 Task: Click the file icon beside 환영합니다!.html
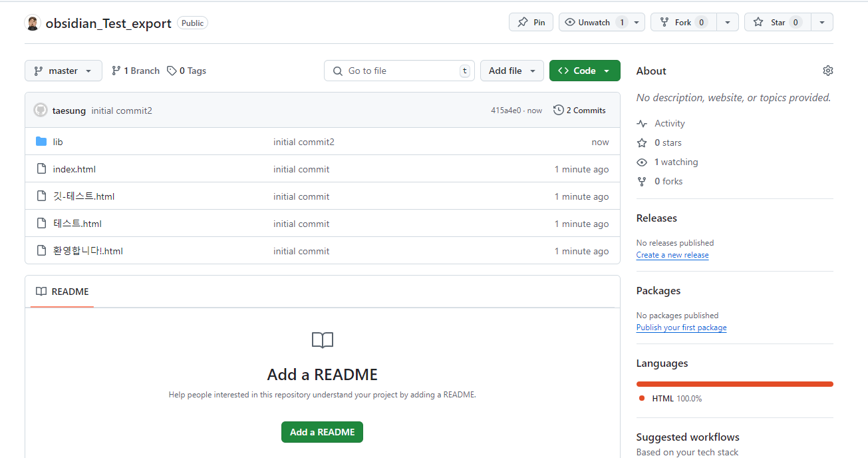[x=41, y=251]
